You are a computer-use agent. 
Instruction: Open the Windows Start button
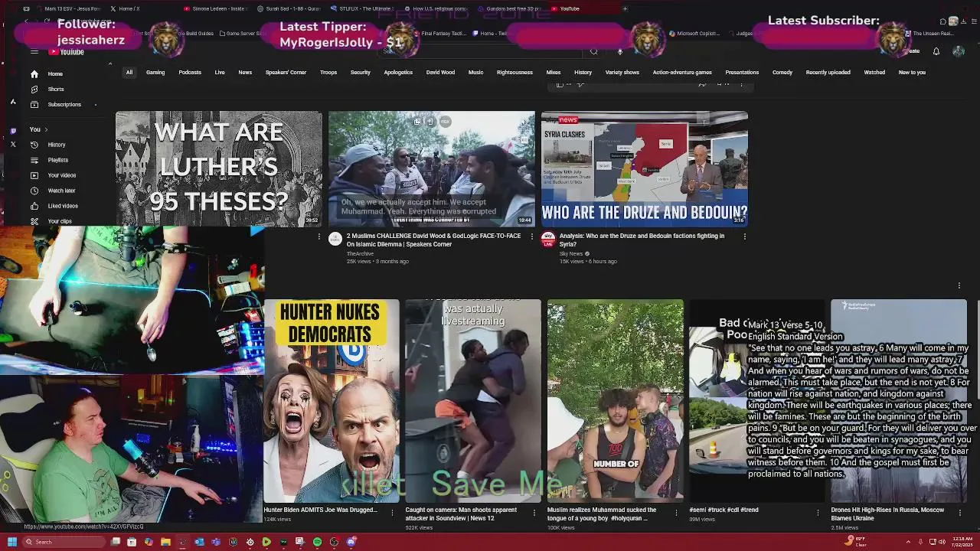[x=11, y=542]
